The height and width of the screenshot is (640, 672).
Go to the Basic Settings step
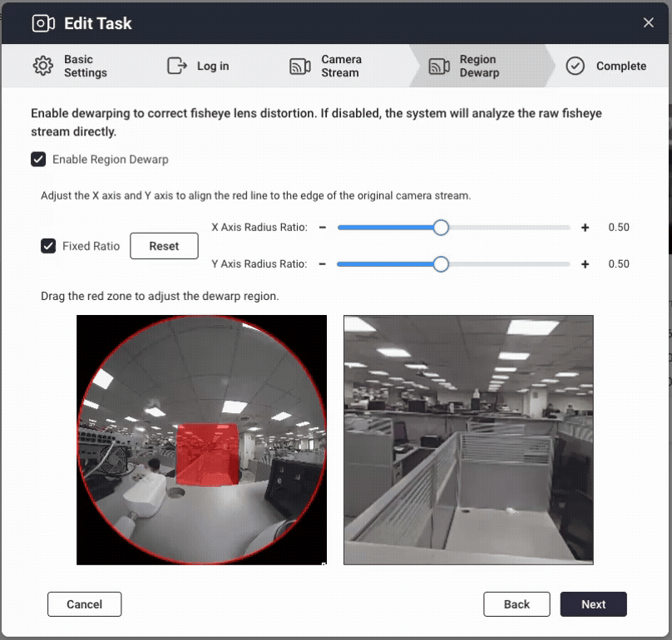tap(71, 66)
